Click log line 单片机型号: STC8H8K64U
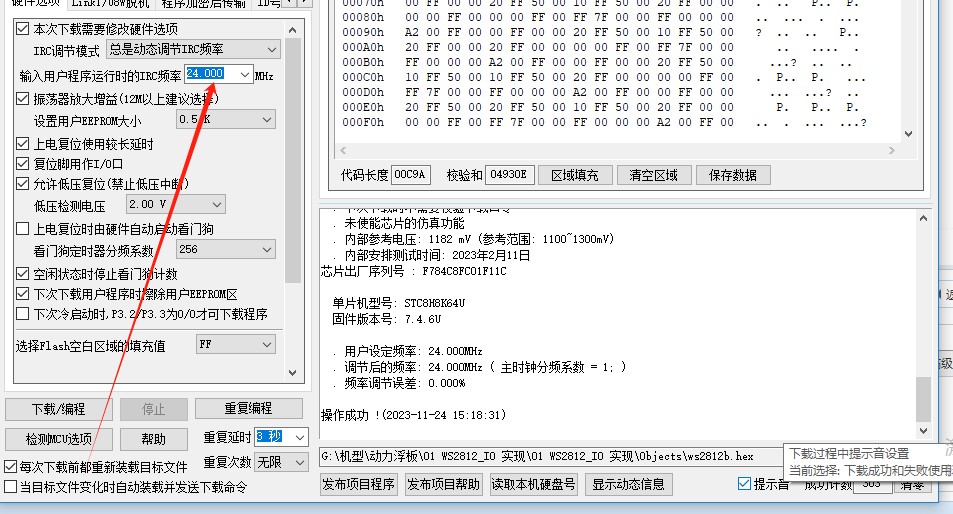The width and height of the screenshot is (953, 514). 399,303
